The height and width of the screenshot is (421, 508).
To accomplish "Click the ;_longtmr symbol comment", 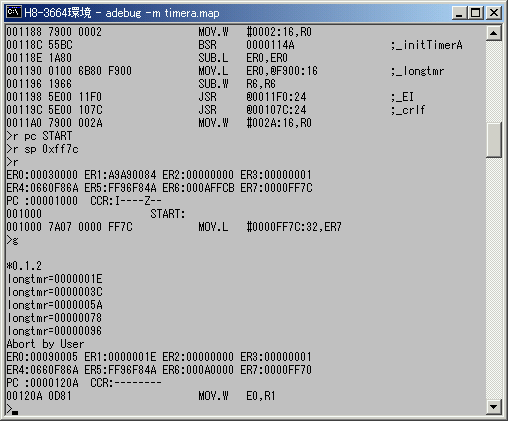I will 417,71.
